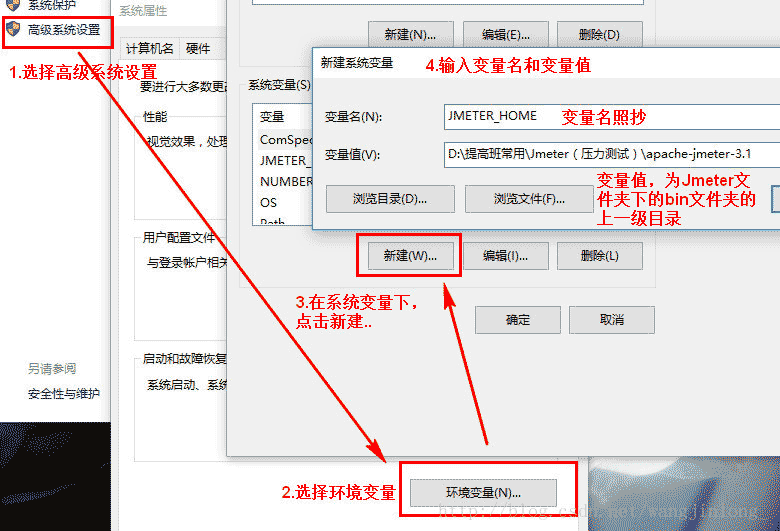Click 新建(W)... under system variables
The width and height of the screenshot is (780, 531).
tap(410, 256)
